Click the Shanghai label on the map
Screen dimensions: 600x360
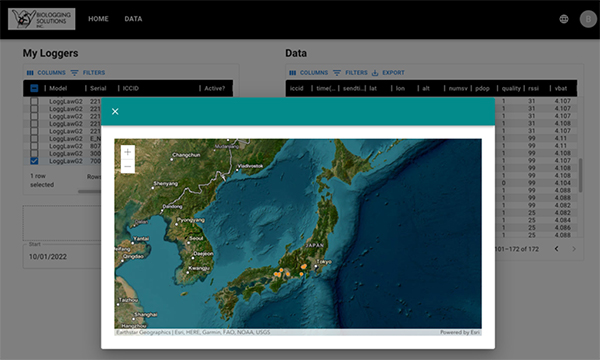(x=146, y=314)
